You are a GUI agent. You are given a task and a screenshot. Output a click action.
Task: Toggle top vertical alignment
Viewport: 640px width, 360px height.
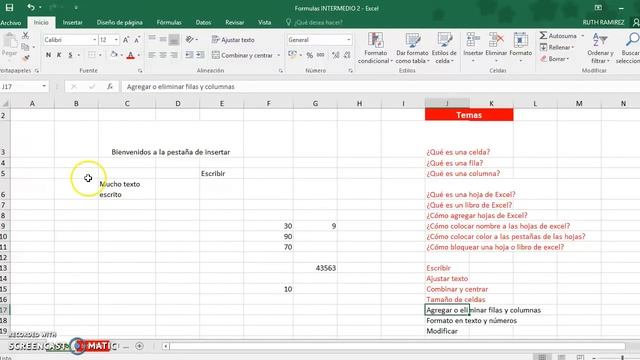(x=152, y=39)
